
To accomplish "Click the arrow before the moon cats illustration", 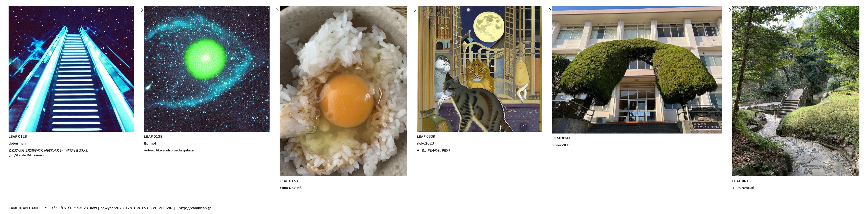I will 412,10.
